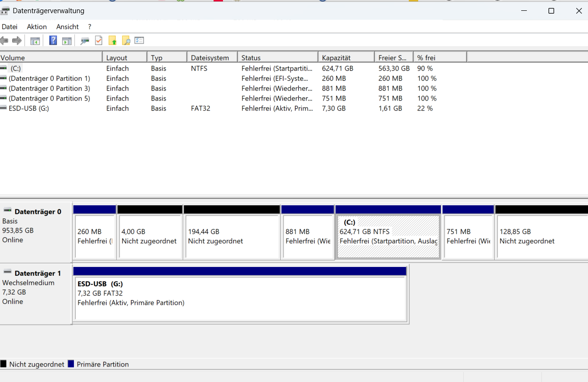This screenshot has width=588, height=382.
Task: Click the drive icon of ESD-USB (G:) row
Action: [4, 109]
